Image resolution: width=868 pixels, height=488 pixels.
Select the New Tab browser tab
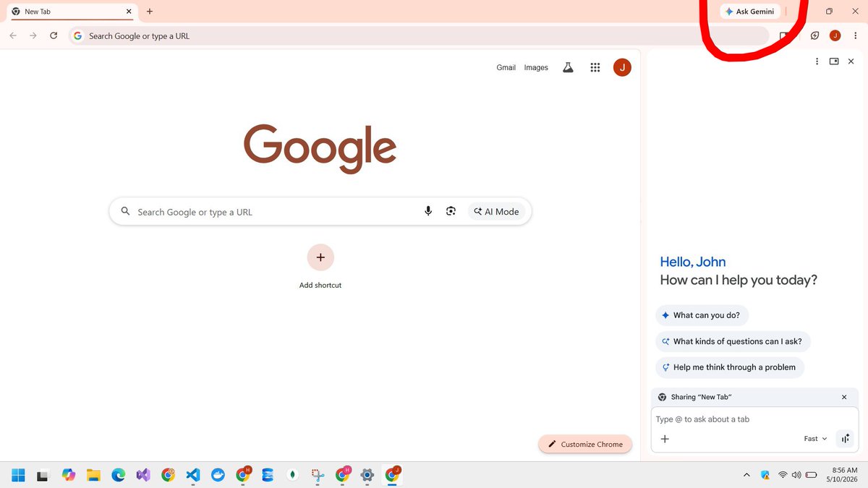71,12
